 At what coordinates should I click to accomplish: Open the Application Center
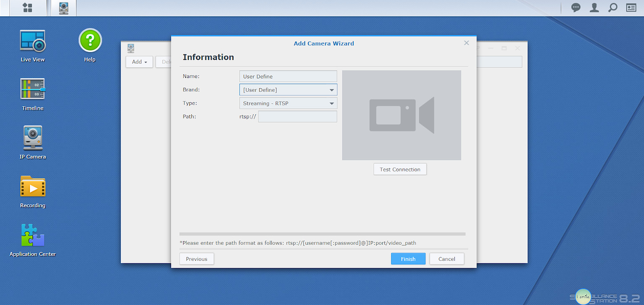[x=32, y=237]
